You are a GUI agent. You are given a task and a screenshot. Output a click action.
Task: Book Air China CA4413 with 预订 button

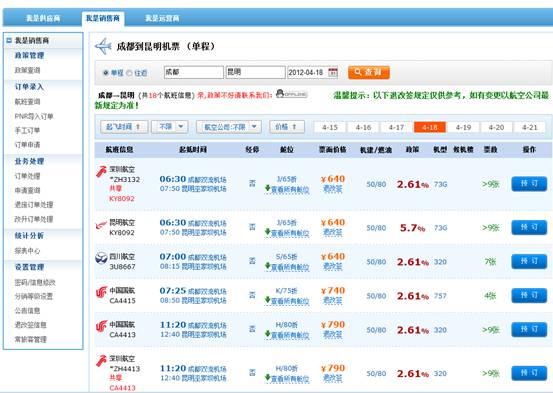[529, 329]
